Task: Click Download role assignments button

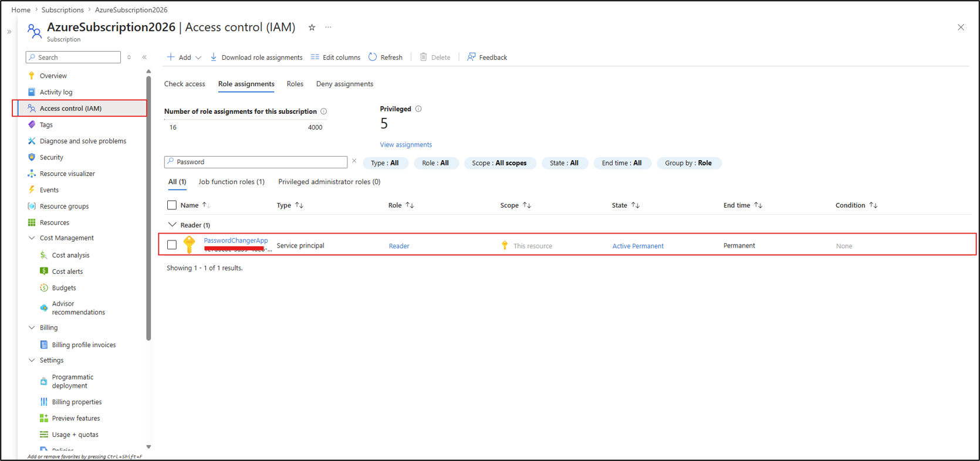Action: pos(256,57)
